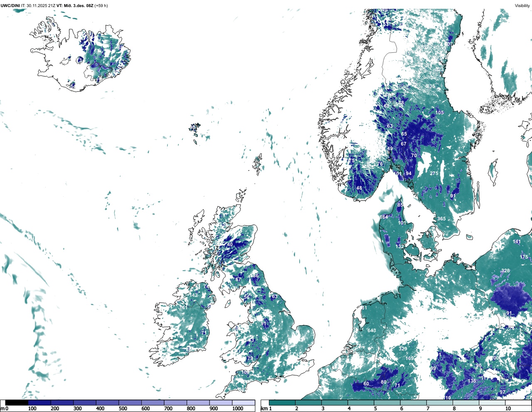Select the 700–800 m legend color segment
The image size is (532, 412).
tap(175, 402)
